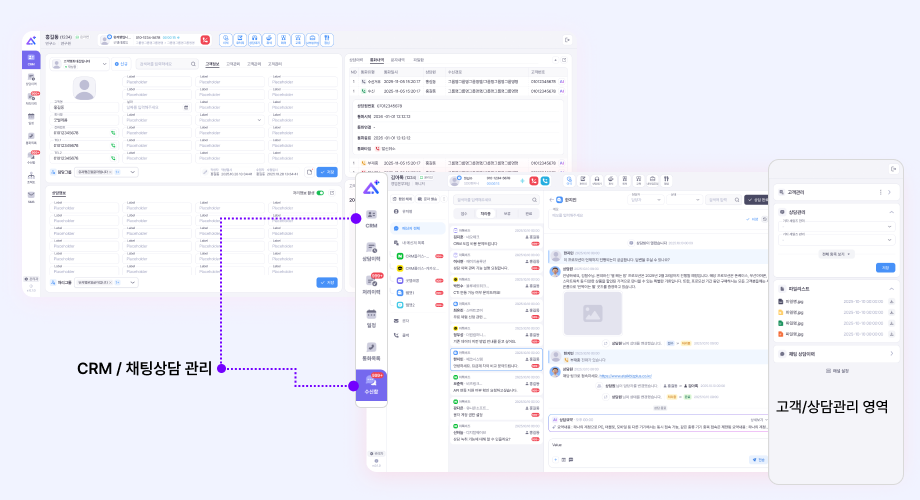Click the back arrow in the chat conversation header

(552, 200)
